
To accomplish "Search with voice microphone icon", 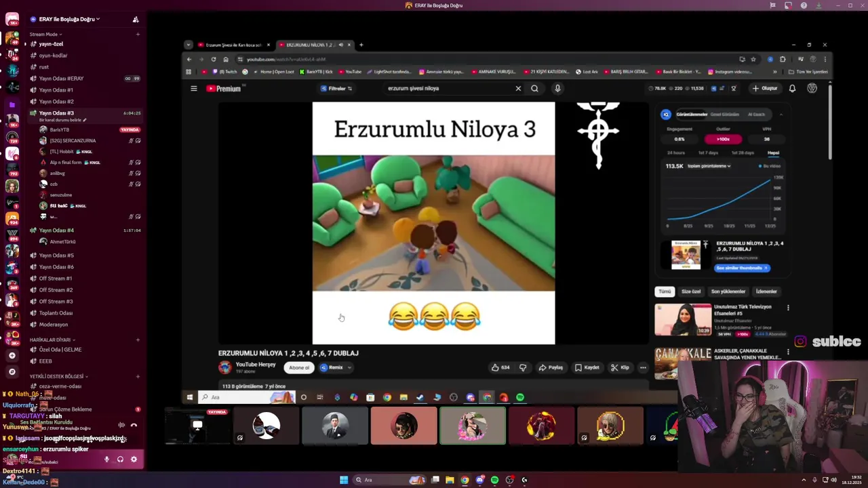I will [557, 88].
